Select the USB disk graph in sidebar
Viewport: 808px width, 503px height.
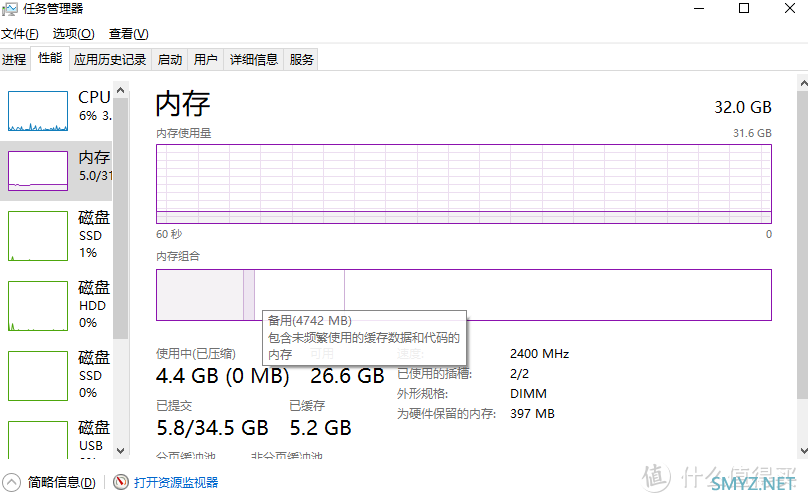pos(37,440)
